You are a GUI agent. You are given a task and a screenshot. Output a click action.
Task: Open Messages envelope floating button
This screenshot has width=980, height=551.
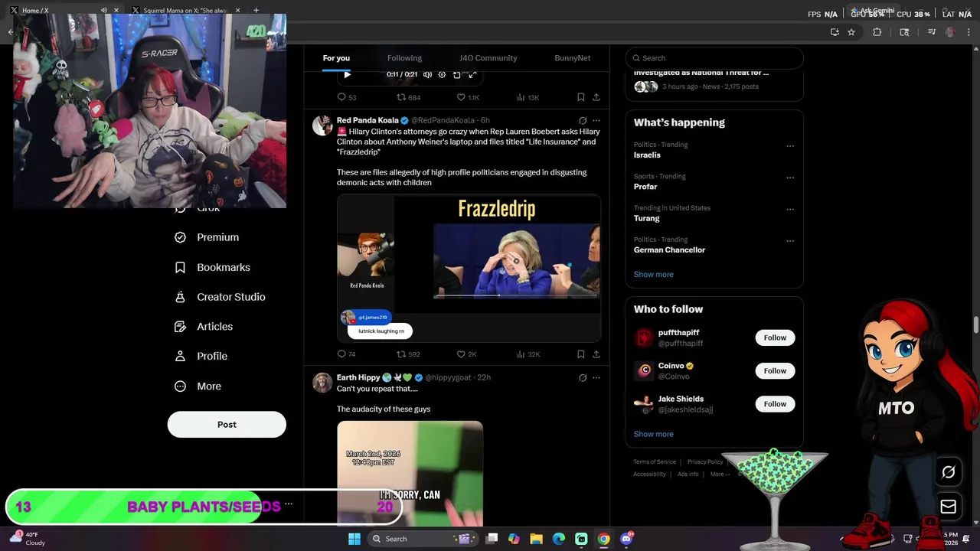tap(948, 507)
